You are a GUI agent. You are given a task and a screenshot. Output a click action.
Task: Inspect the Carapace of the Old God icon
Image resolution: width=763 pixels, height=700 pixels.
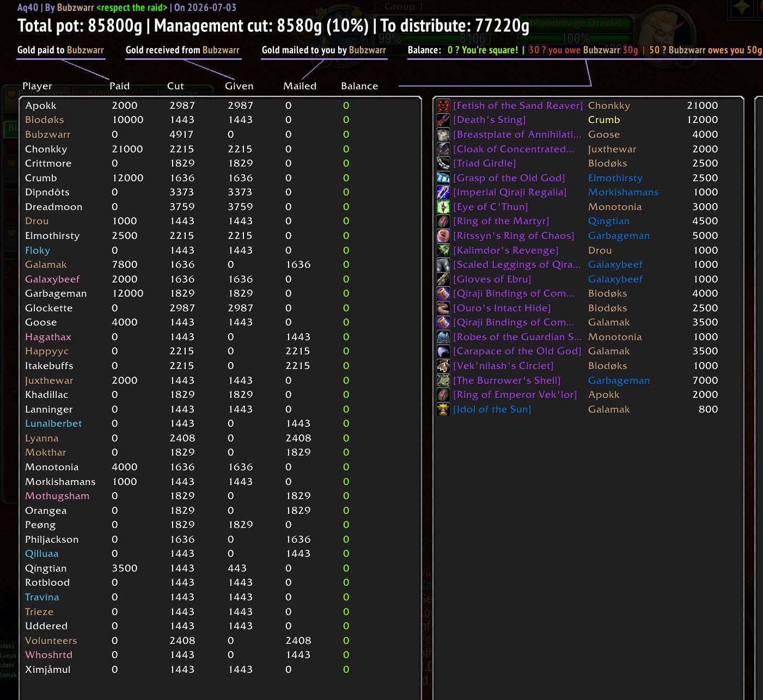click(443, 351)
